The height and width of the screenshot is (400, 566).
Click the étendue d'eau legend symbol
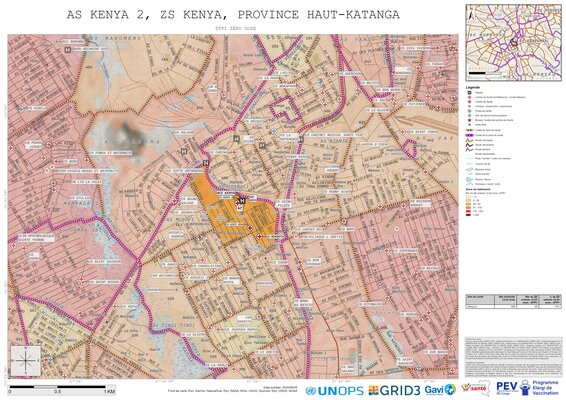pyautogui.click(x=470, y=169)
